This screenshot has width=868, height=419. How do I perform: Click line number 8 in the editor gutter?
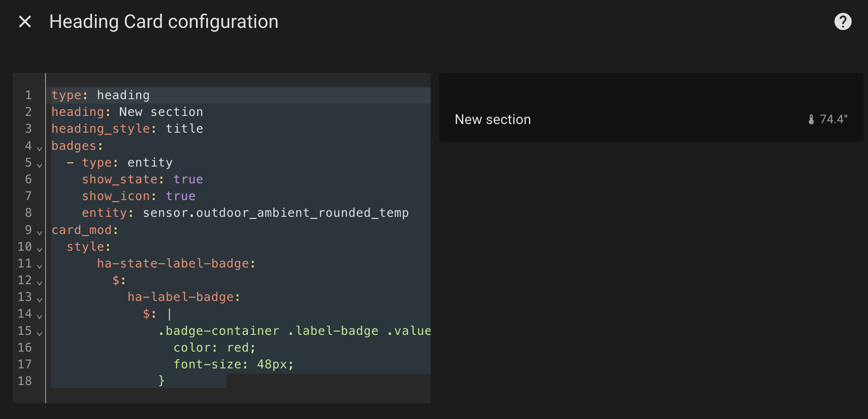[x=28, y=213]
